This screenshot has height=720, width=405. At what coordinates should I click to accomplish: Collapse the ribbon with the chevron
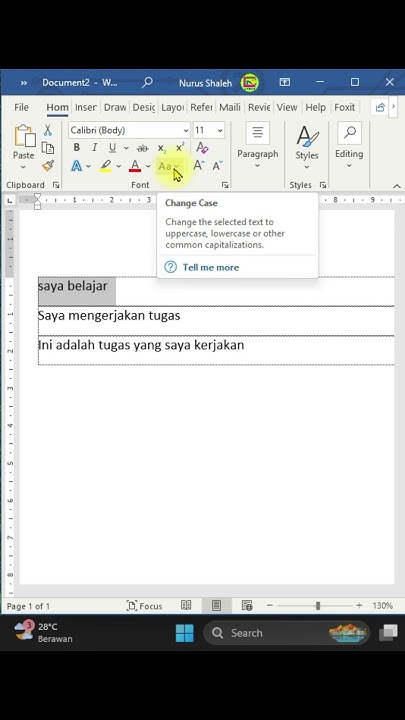[x=397, y=186]
